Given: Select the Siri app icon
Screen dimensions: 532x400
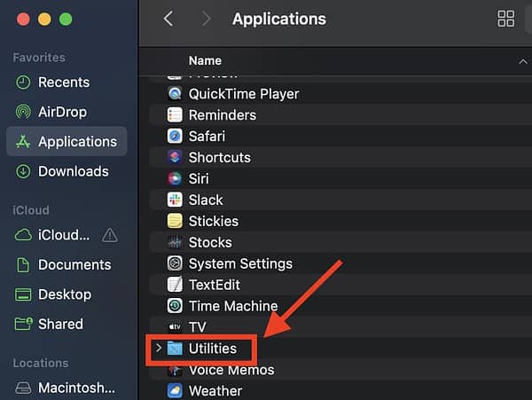Looking at the screenshot, I should point(175,179).
